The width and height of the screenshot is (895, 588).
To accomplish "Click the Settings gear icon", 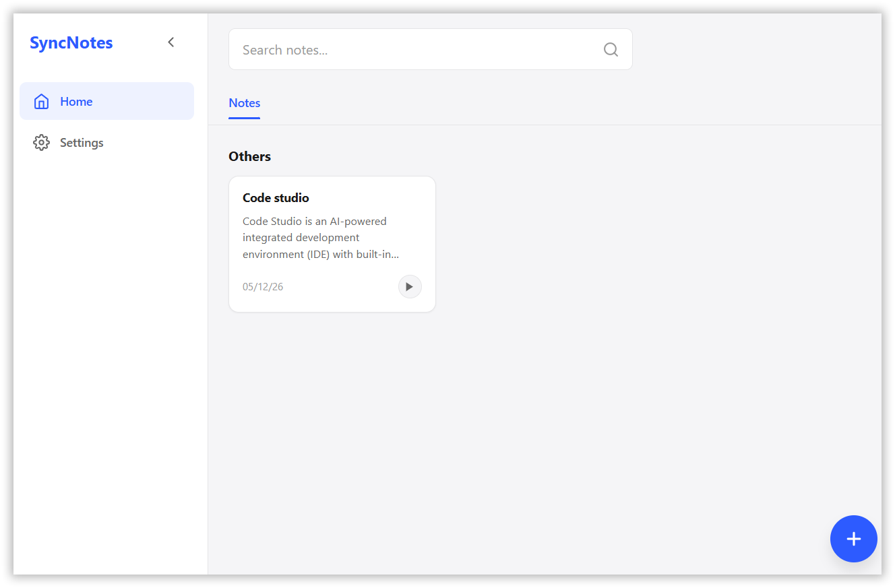I will (41, 143).
